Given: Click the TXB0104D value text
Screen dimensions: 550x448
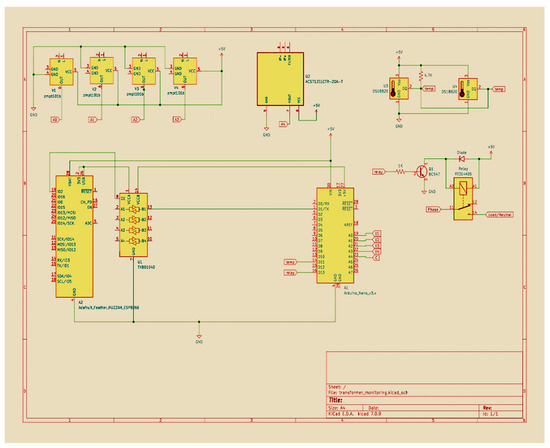Looking at the screenshot, I should point(146,267).
